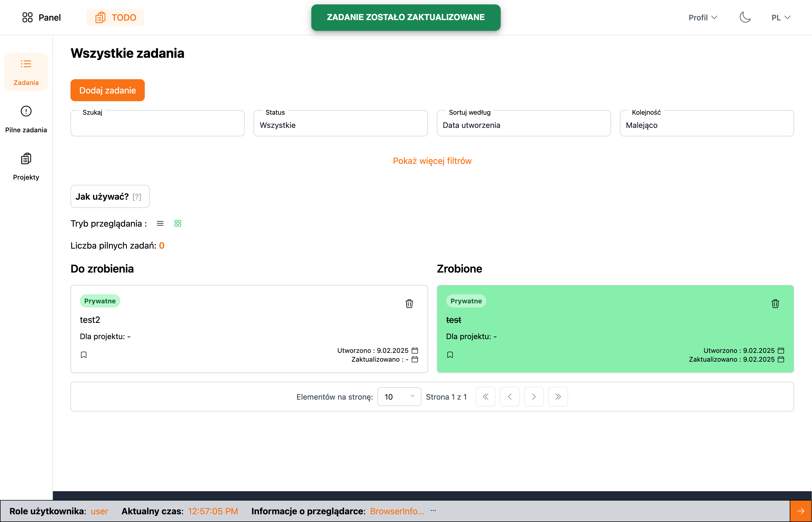
Task: Open Pilne zadania in sidebar
Action: [26, 119]
